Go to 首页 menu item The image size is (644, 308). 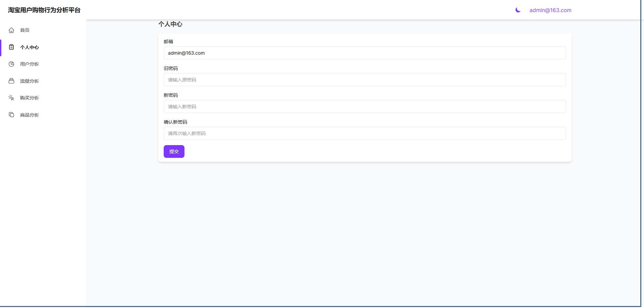(25, 30)
